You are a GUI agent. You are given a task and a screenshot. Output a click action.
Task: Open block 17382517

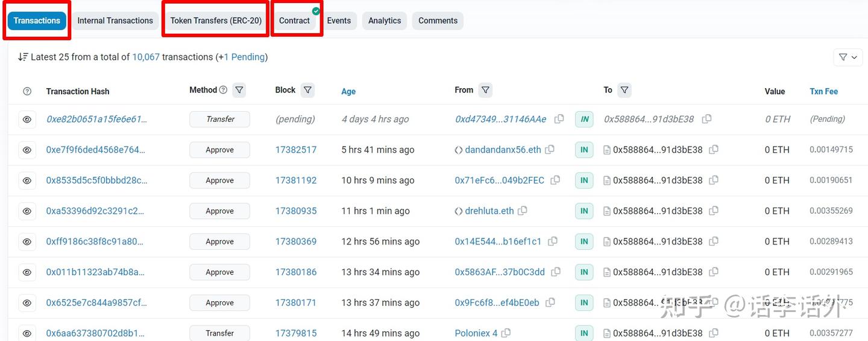[296, 150]
